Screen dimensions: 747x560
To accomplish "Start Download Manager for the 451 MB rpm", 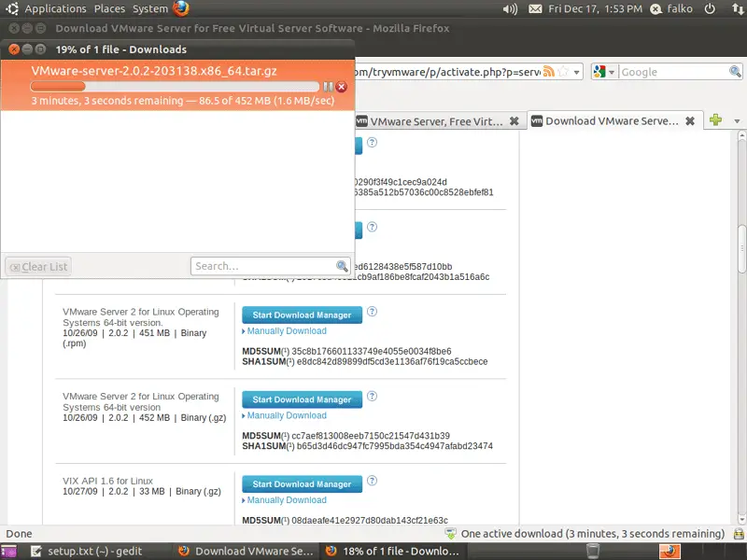I will (302, 315).
